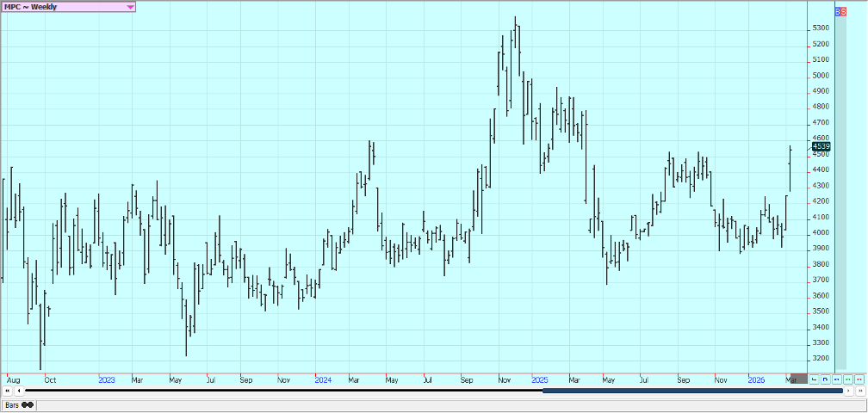The width and height of the screenshot is (868, 413).
Task: Jump to the chart start with double-left arrow
Action: click(8, 391)
